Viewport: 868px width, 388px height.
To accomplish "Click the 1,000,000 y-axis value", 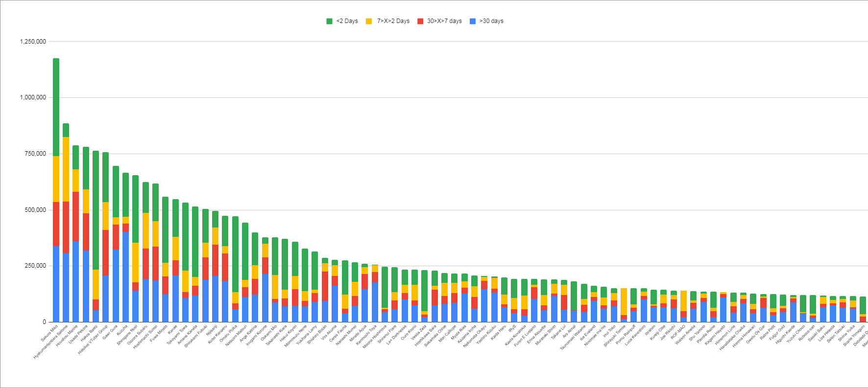I will point(33,97).
